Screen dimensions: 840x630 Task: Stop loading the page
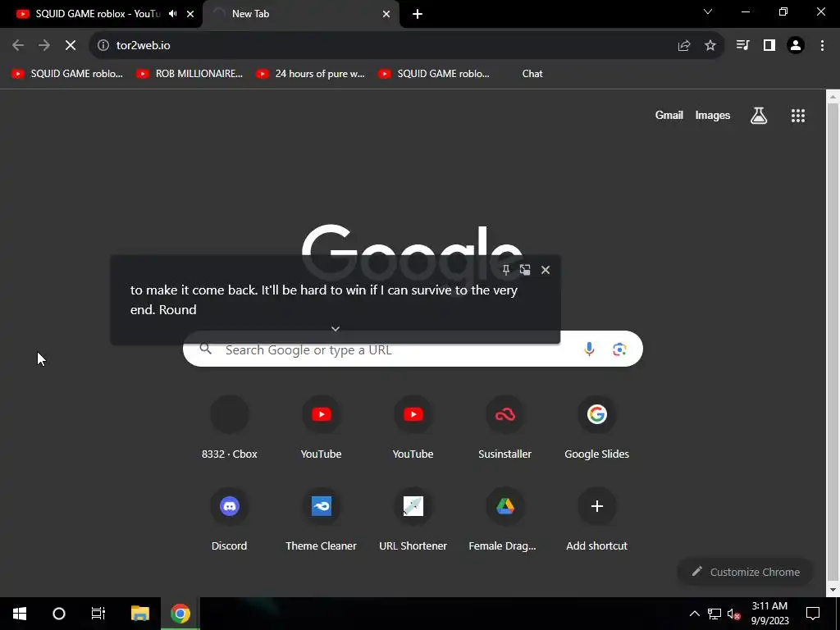pos(71,46)
